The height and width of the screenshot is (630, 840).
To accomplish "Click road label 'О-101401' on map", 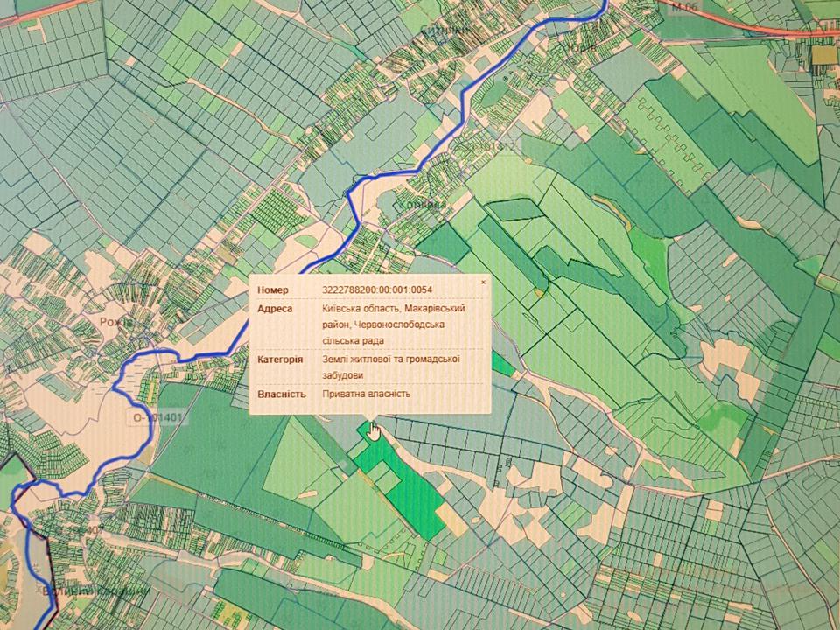I will click(157, 417).
